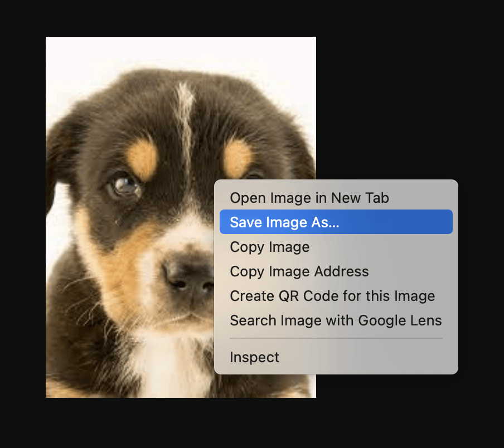504x448 pixels.
Task: Create QR Code for this Image
Action: (332, 296)
